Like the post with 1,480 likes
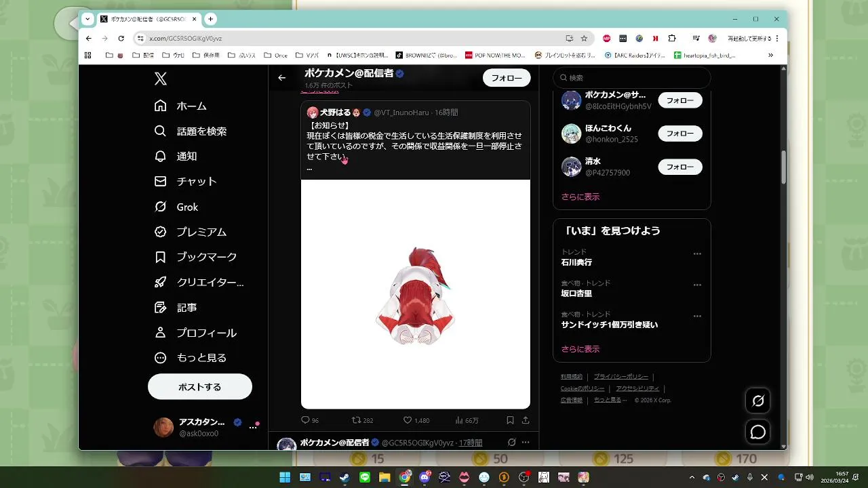The height and width of the screenshot is (488, 868). coord(416,420)
